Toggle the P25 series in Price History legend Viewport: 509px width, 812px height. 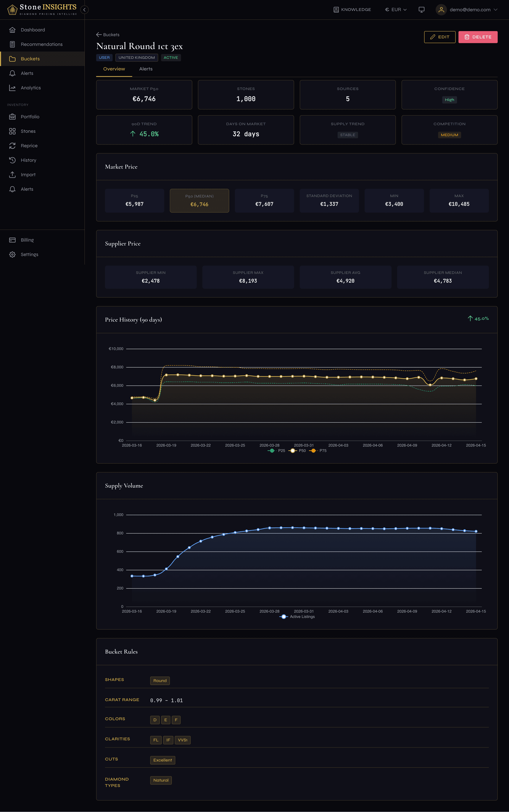tap(277, 450)
